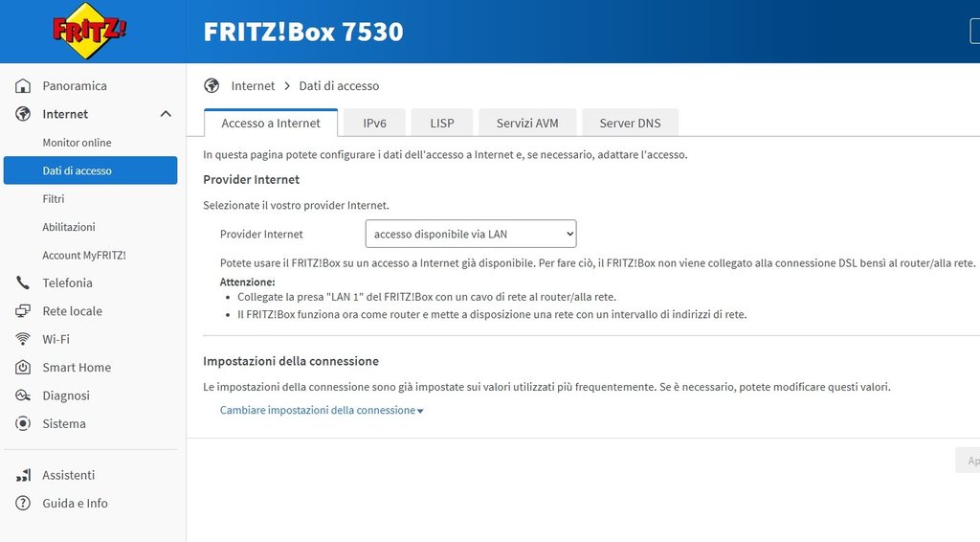The image size is (980, 542).
Task: Click the Guida e Info question icon
Action: [23, 504]
